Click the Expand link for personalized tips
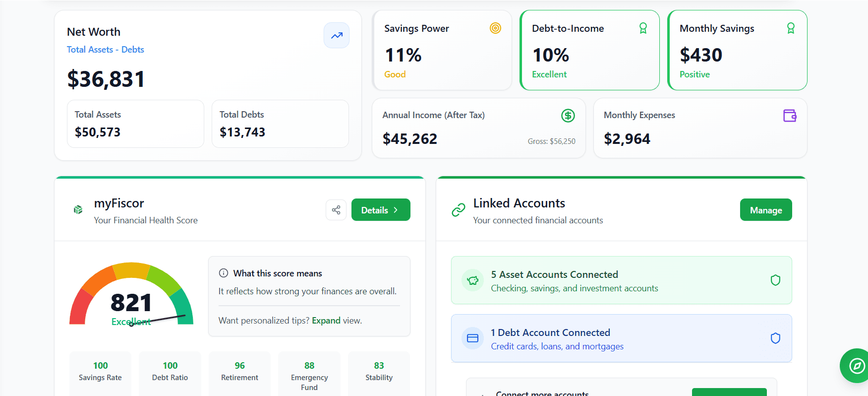868x396 pixels. [x=326, y=321]
